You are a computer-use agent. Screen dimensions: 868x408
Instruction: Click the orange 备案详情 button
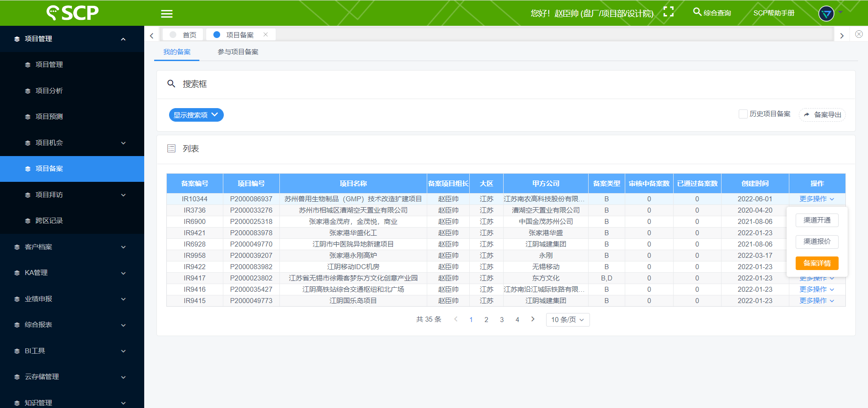coord(817,263)
